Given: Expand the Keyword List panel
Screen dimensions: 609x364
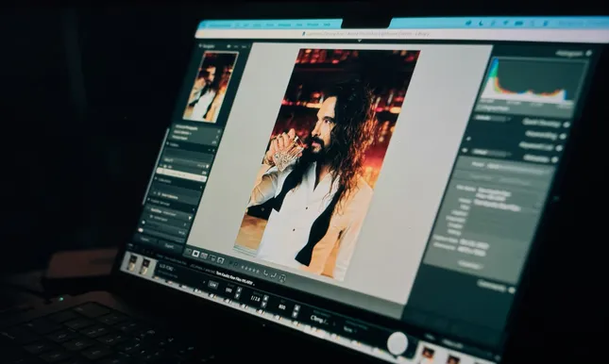Looking at the screenshot, I should pos(559,148).
